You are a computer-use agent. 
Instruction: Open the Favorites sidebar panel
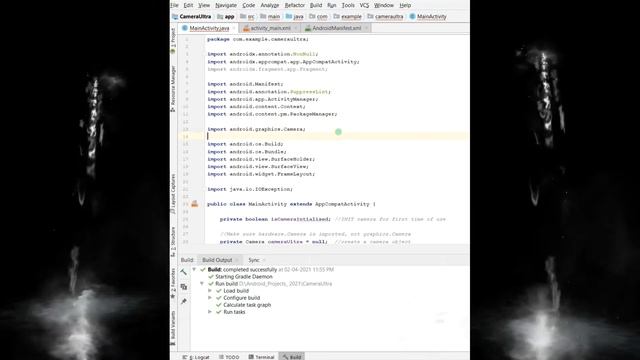(x=173, y=284)
